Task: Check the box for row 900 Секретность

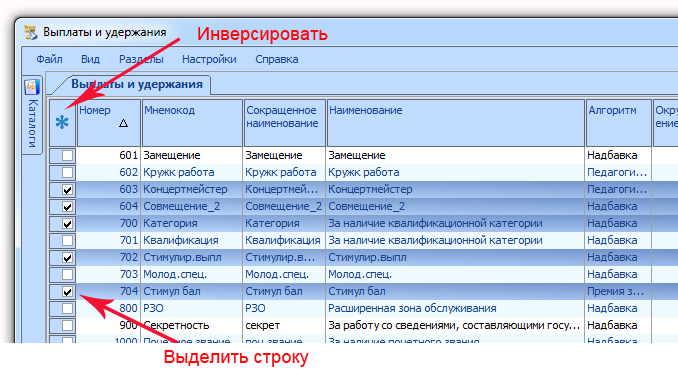Action: pos(67,326)
